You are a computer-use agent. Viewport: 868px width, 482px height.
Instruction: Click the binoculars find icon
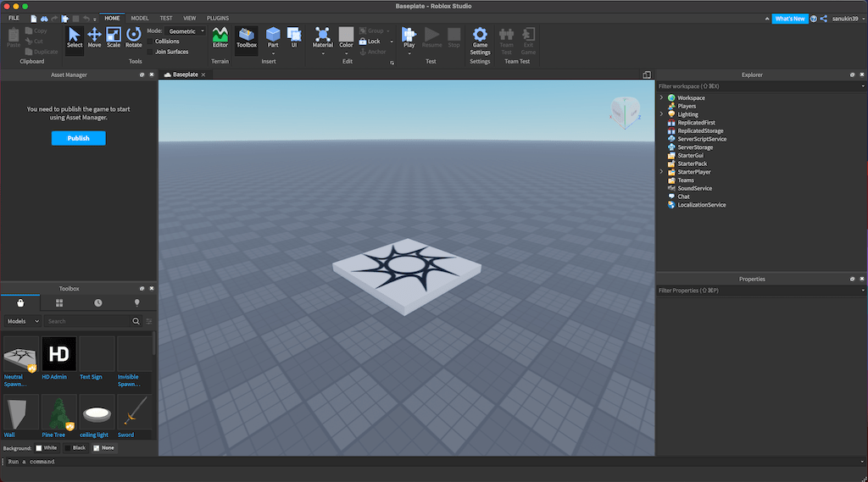(44, 19)
